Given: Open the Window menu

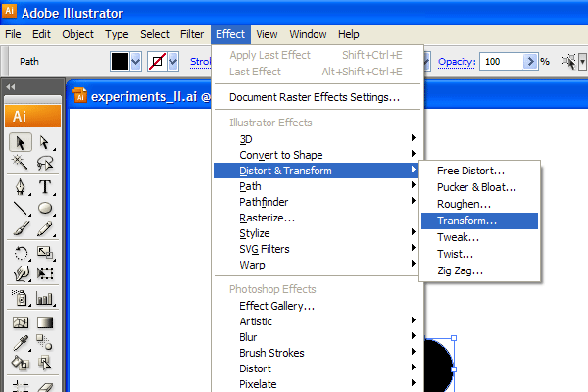Looking at the screenshot, I should point(308,34).
